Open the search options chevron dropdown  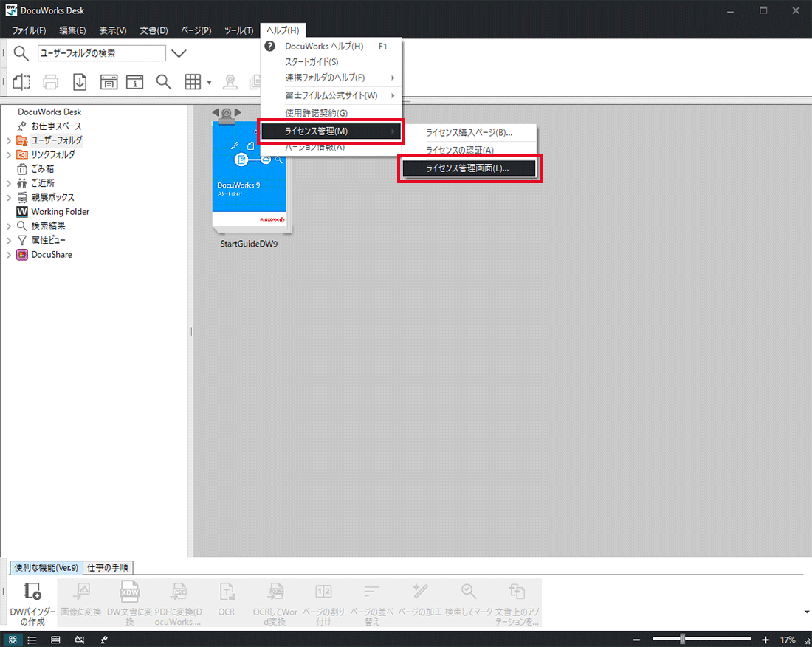point(179,53)
